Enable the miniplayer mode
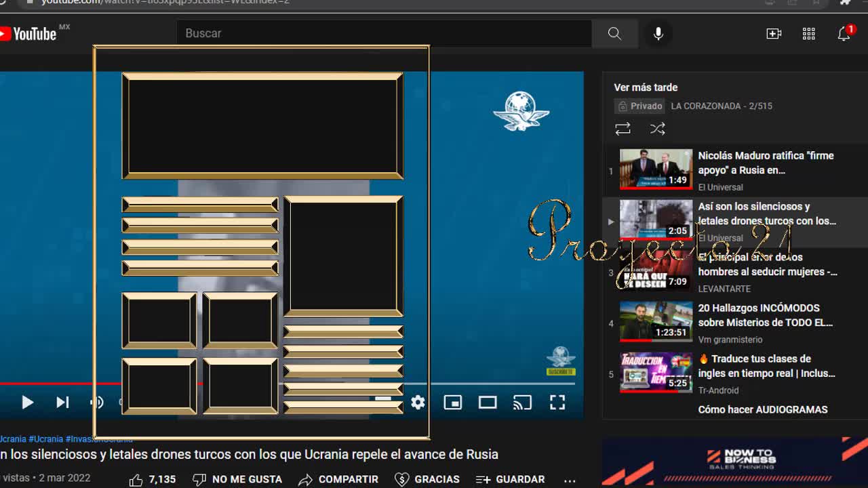The width and height of the screenshot is (868, 488). point(452,403)
